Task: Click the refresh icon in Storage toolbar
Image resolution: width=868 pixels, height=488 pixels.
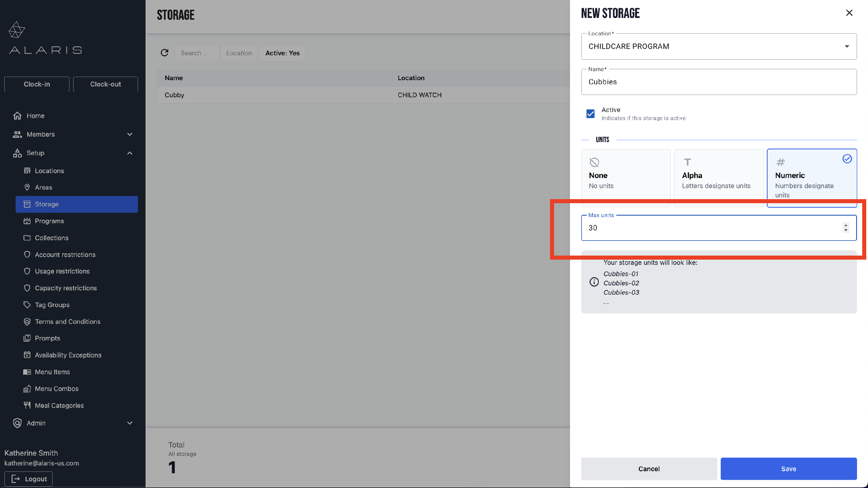Action: pos(164,53)
